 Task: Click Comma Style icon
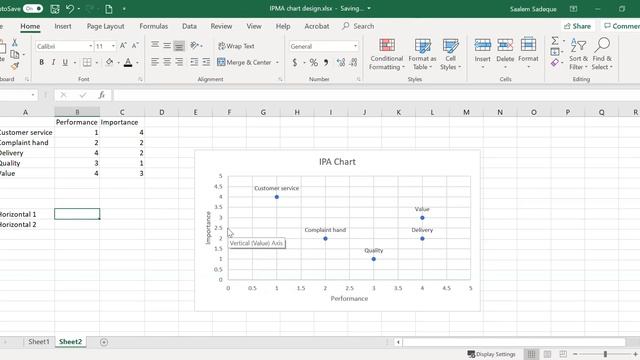(x=326, y=62)
